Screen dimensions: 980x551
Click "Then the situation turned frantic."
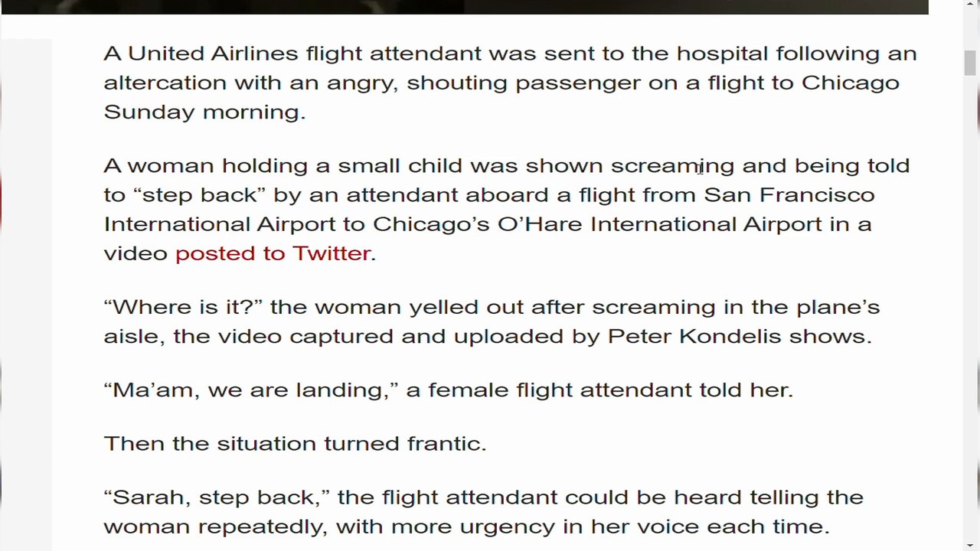click(295, 443)
